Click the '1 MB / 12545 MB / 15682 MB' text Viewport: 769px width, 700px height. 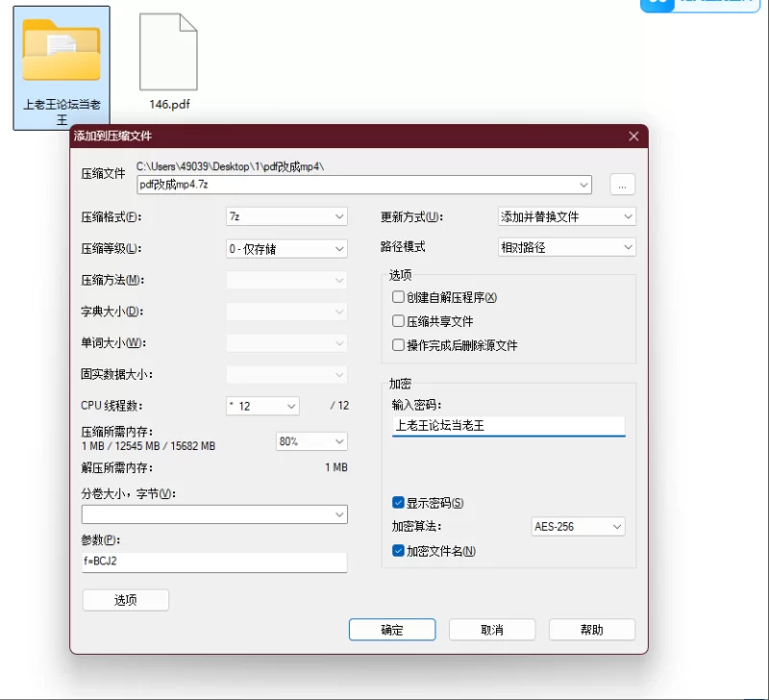pos(148,446)
